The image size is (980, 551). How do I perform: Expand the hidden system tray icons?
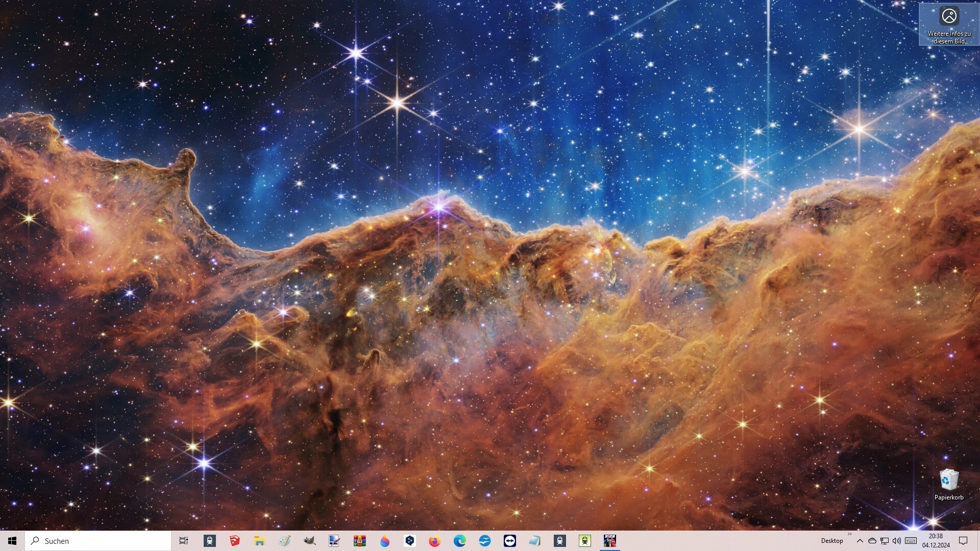coord(860,541)
